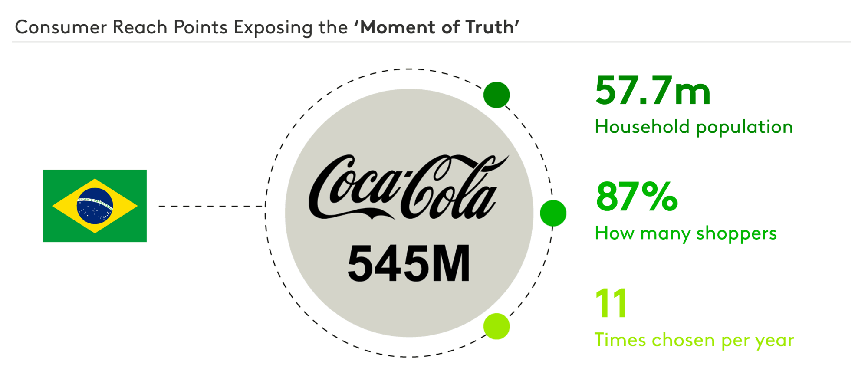The height and width of the screenshot is (371, 868).
Task: Click the 87% statistic
Action: (637, 197)
